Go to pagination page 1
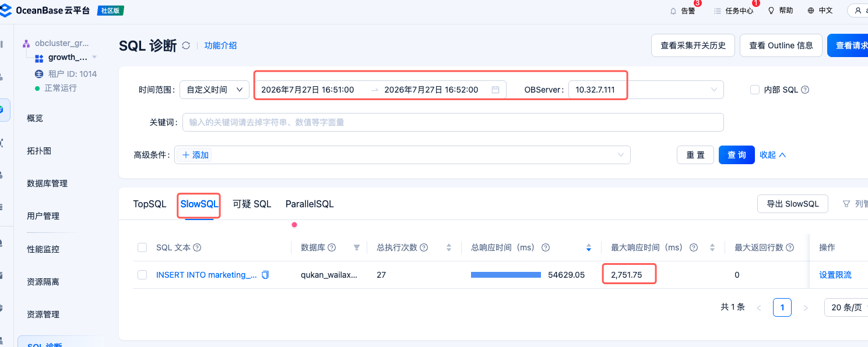Image resolution: width=868 pixels, height=347 pixels. tap(782, 307)
